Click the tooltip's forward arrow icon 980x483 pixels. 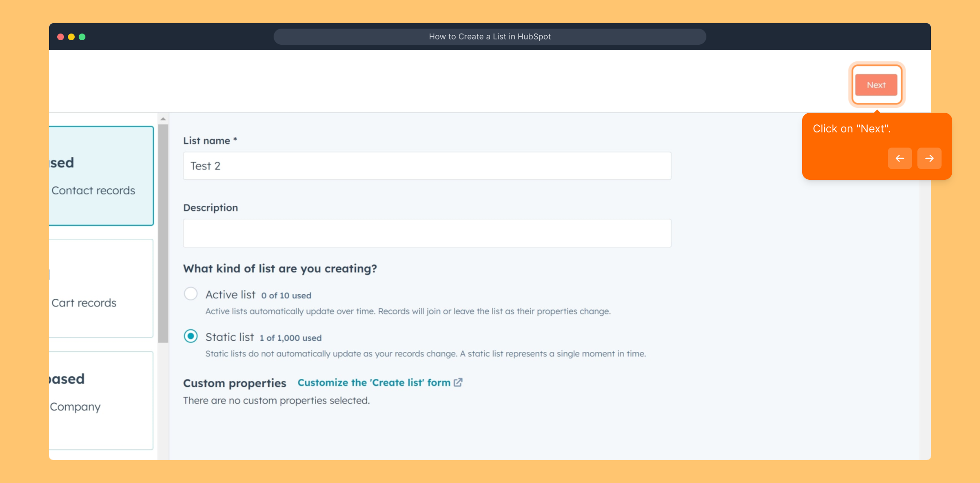click(929, 158)
